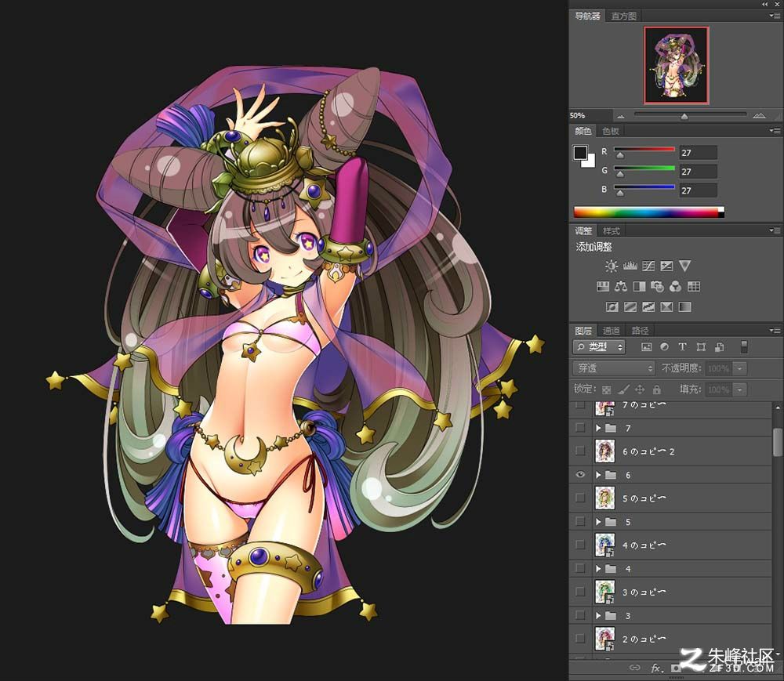Click the lock all padlock icon

click(657, 389)
